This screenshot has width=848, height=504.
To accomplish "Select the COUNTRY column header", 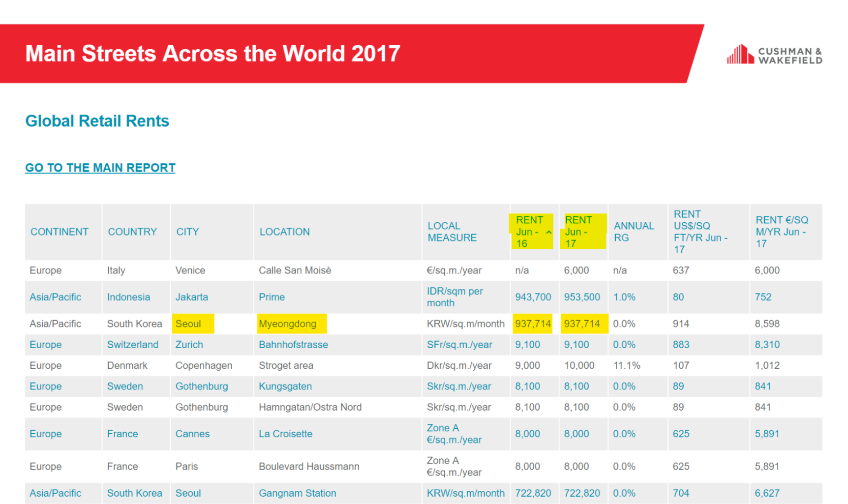I will 132,232.
